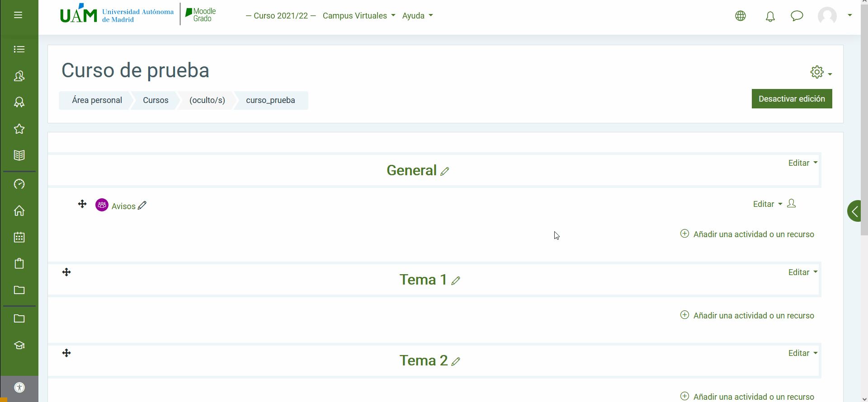Open Editar menu for General section
868x402 pixels.
point(803,163)
